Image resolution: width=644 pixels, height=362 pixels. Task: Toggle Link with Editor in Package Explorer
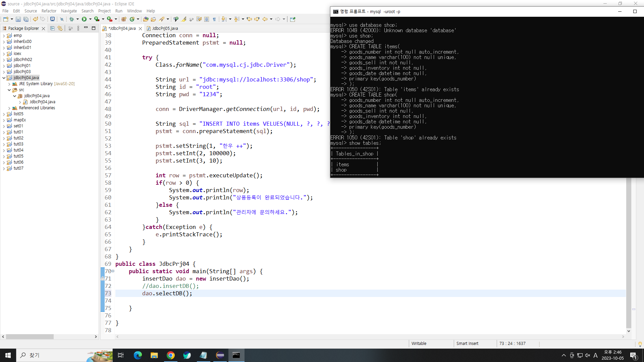click(60, 28)
